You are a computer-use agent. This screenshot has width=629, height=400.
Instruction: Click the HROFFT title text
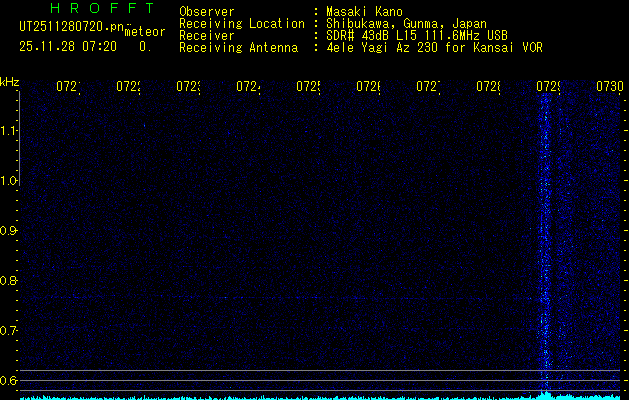pyautogui.click(x=102, y=8)
